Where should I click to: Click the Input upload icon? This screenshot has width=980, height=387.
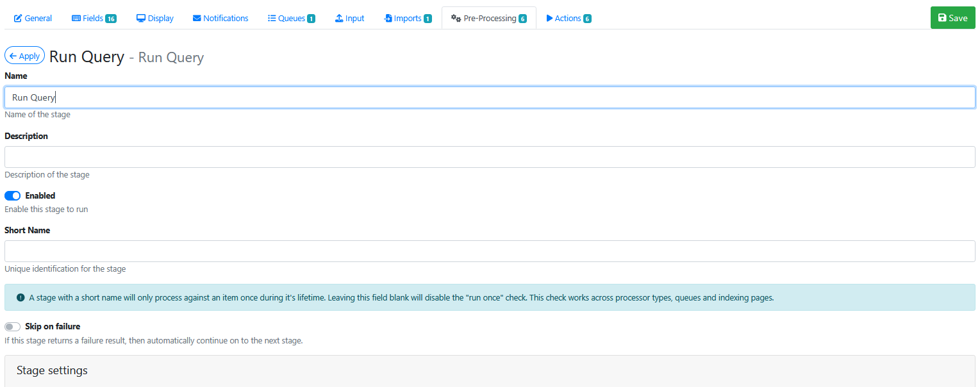(339, 19)
